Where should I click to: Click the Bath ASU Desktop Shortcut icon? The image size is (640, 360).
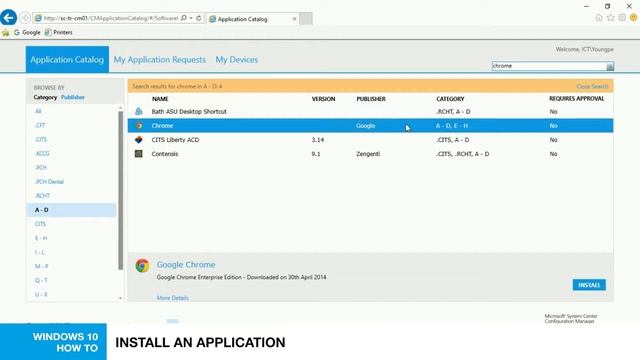[139, 111]
